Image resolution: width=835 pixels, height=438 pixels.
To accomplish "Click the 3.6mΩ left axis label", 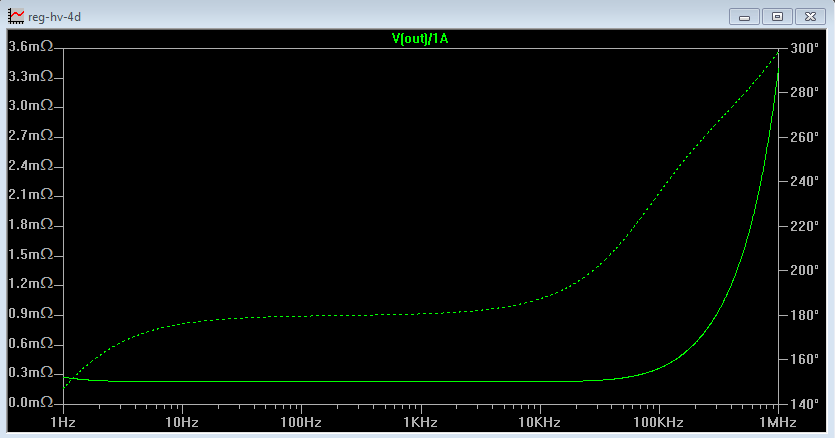I will pyautogui.click(x=31, y=46).
